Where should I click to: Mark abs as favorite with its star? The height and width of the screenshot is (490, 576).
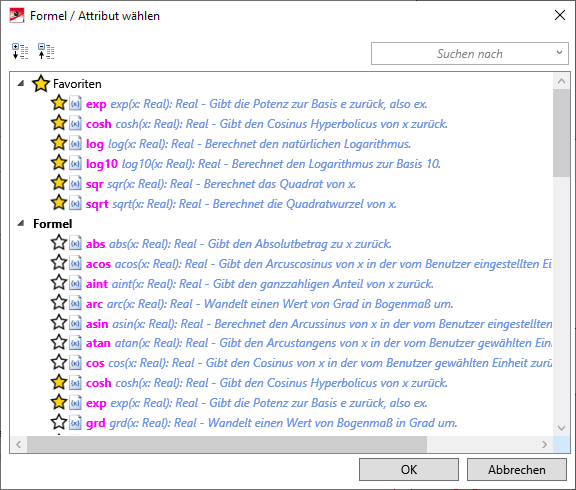click(x=59, y=243)
